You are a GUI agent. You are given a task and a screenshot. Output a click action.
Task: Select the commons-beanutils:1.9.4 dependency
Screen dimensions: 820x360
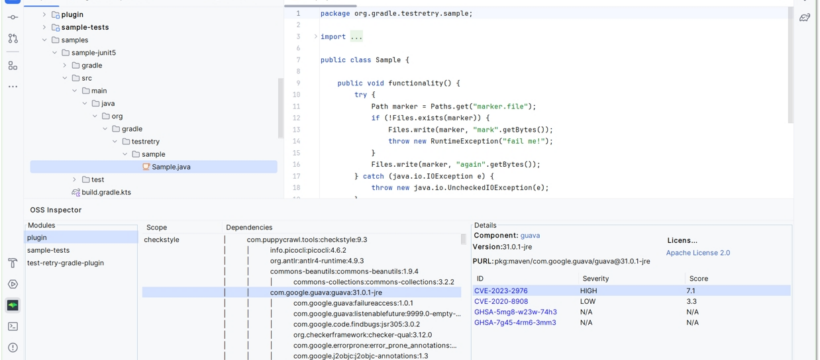click(x=344, y=272)
